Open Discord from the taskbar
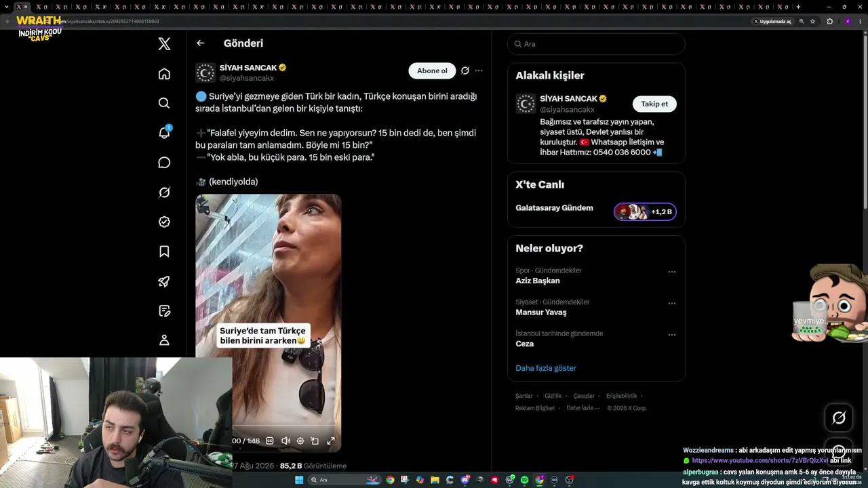 (x=465, y=480)
